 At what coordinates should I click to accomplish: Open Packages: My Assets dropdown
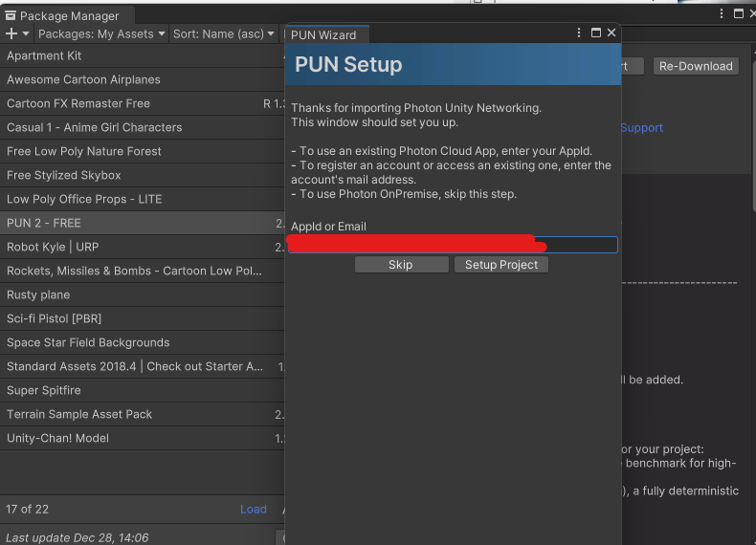pos(101,33)
